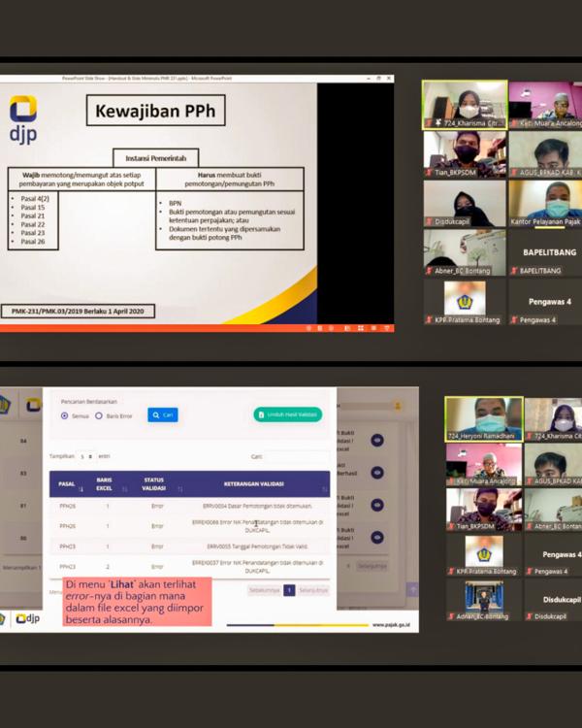Screen dimensions: 582x728
Task: Click the Sebelumnya pagination link
Action: pos(264,589)
